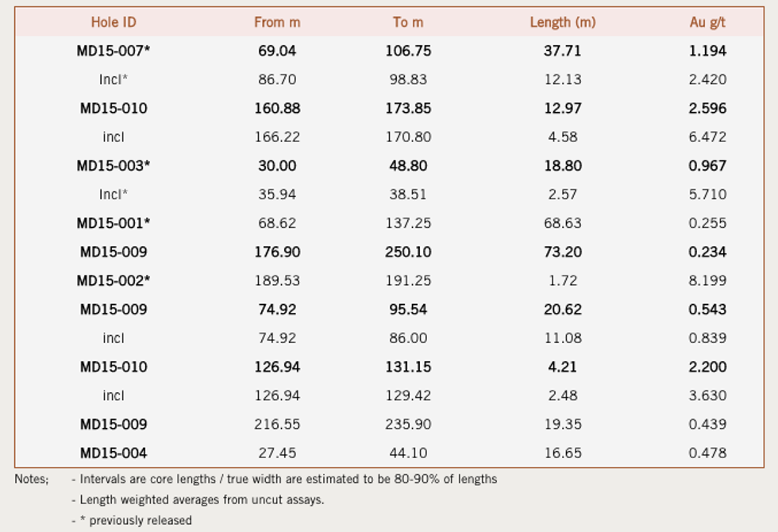Select the Au g/t column header
The image size is (778, 532).
[x=707, y=22]
